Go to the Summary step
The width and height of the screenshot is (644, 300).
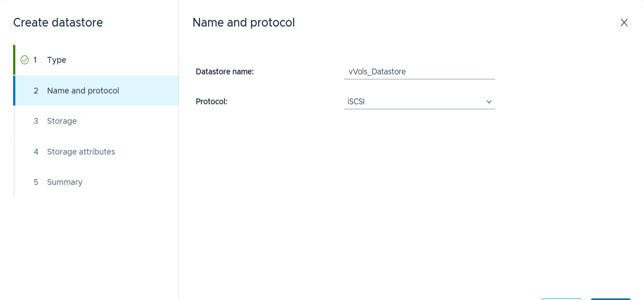point(65,182)
